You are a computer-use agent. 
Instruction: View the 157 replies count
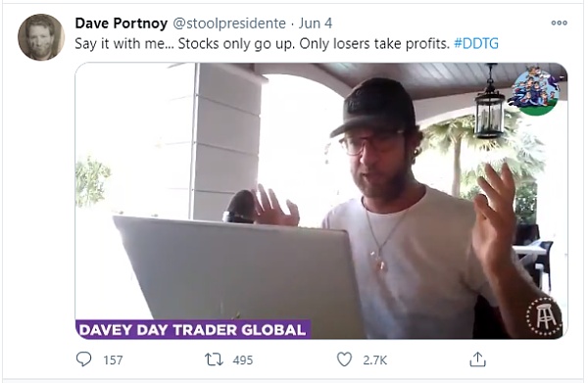pyautogui.click(x=113, y=360)
